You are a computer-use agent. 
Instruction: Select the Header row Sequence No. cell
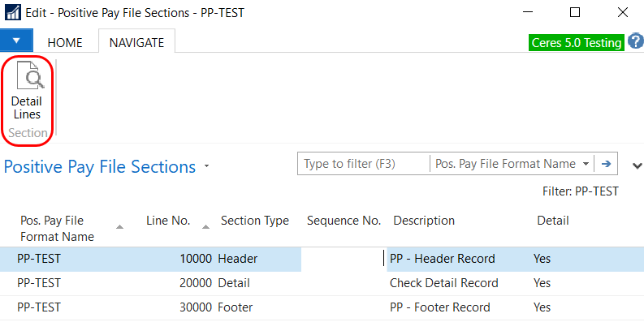341,259
